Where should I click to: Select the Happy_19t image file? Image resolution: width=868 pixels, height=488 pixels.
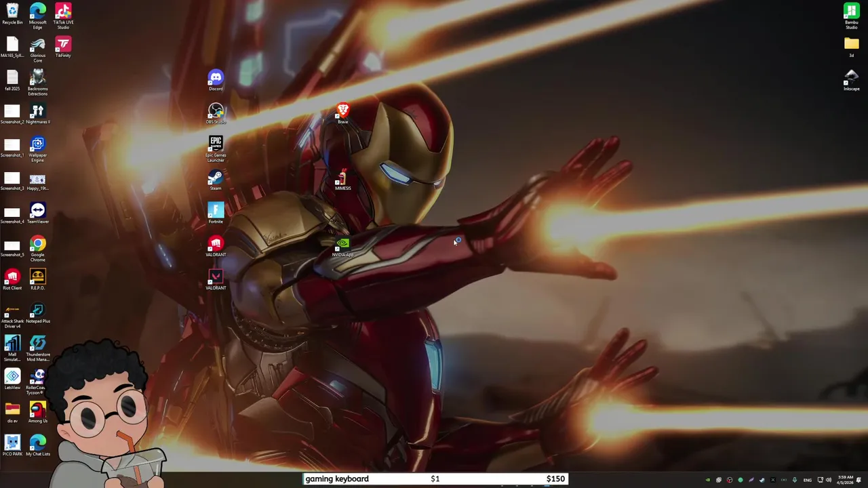coord(38,180)
